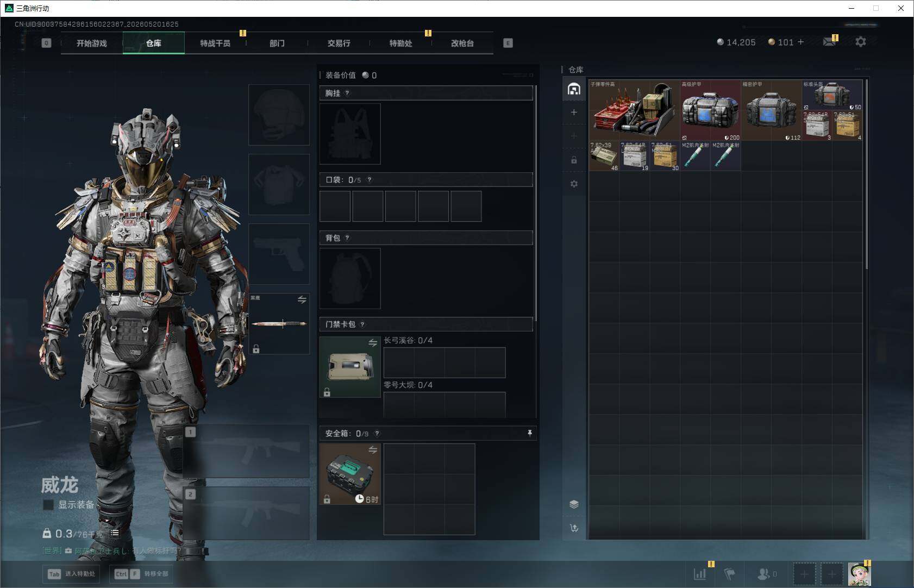Select the 精密护甲 repair bag
914x588 pixels.
coord(772,110)
